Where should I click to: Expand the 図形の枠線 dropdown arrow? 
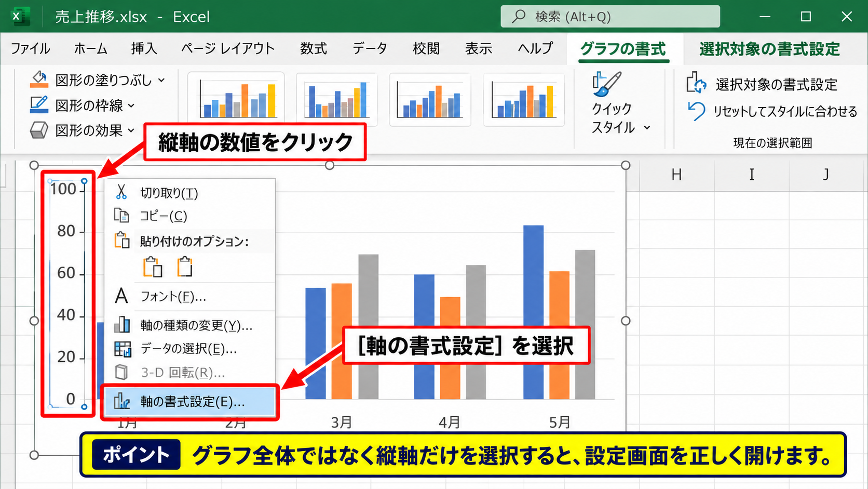coord(131,105)
